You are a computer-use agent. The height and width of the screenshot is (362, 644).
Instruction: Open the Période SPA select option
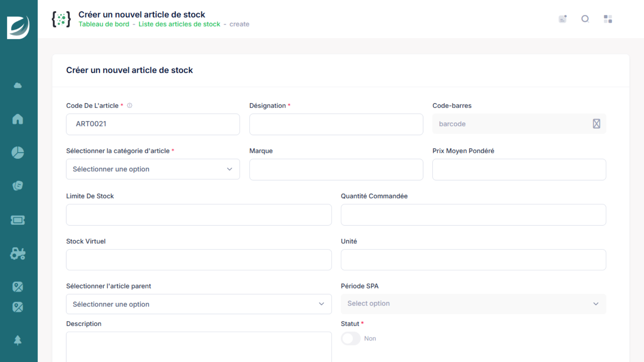(x=473, y=304)
